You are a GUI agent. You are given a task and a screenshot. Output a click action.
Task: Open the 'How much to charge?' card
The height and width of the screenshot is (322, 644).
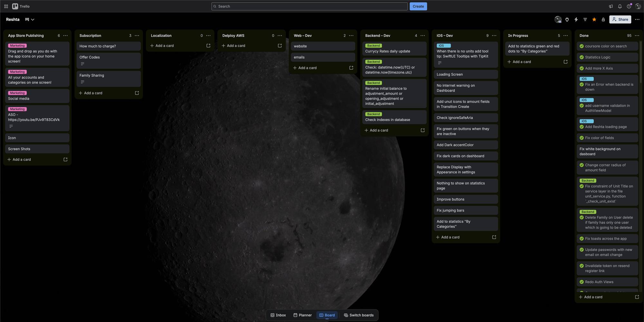click(109, 46)
